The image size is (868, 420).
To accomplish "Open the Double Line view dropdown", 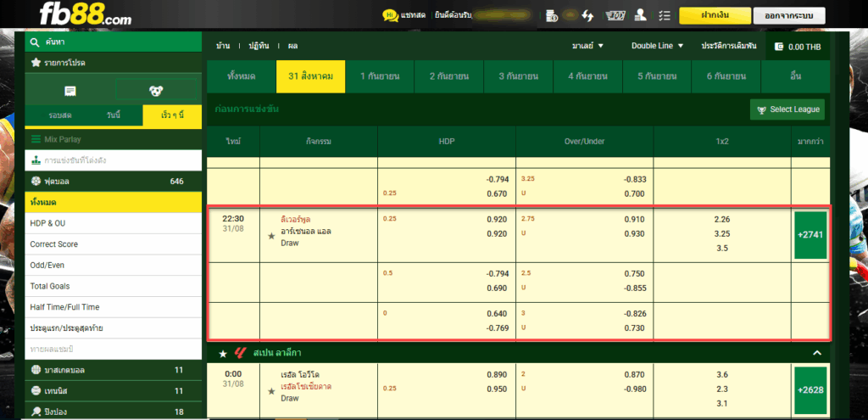I will (x=658, y=46).
